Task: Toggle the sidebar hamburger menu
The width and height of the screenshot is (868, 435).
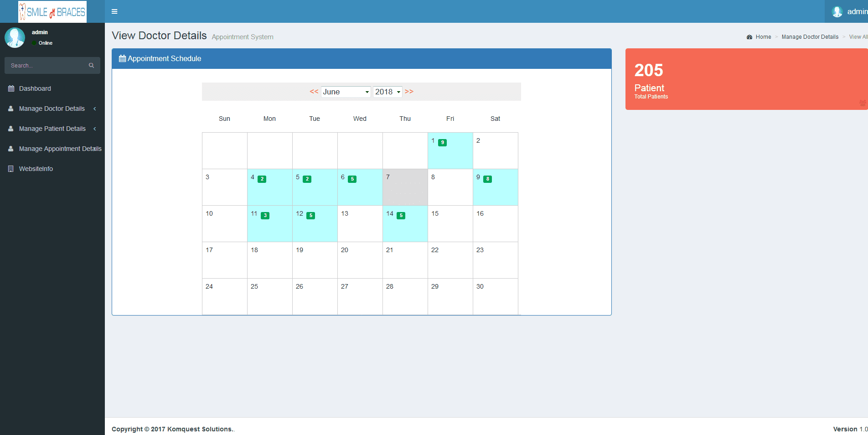Action: tap(114, 11)
